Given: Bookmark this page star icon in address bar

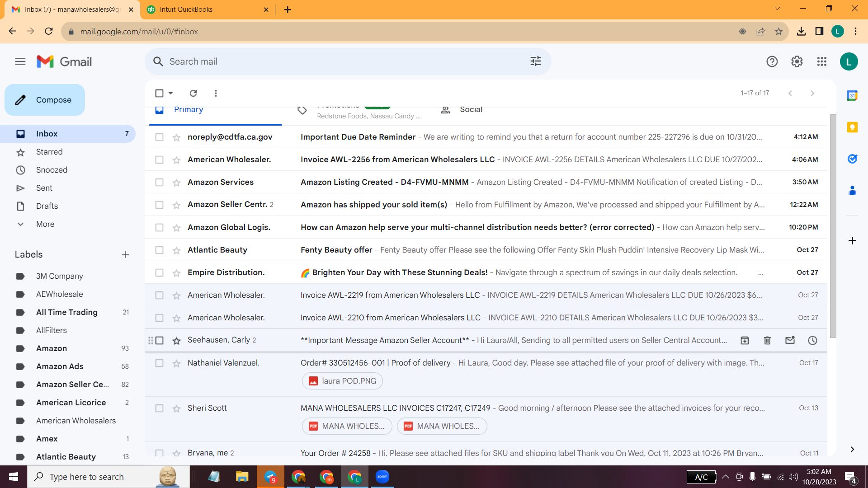Looking at the screenshot, I should pyautogui.click(x=778, y=32).
